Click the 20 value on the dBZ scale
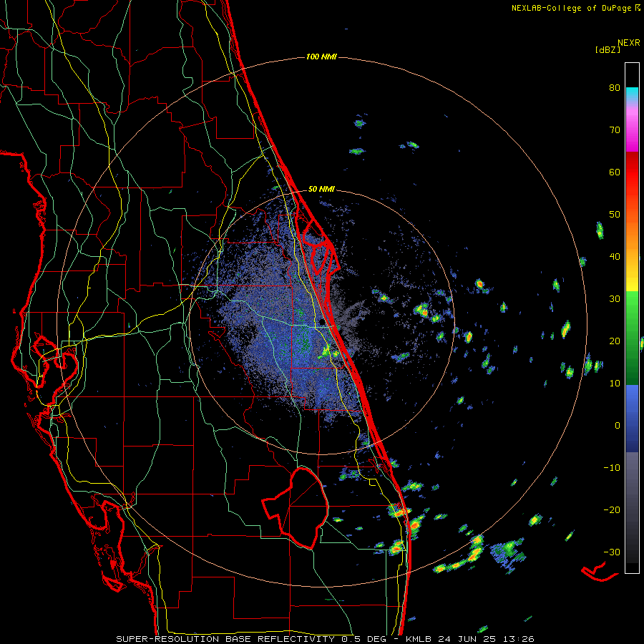The height and width of the screenshot is (644, 644). pos(615,341)
